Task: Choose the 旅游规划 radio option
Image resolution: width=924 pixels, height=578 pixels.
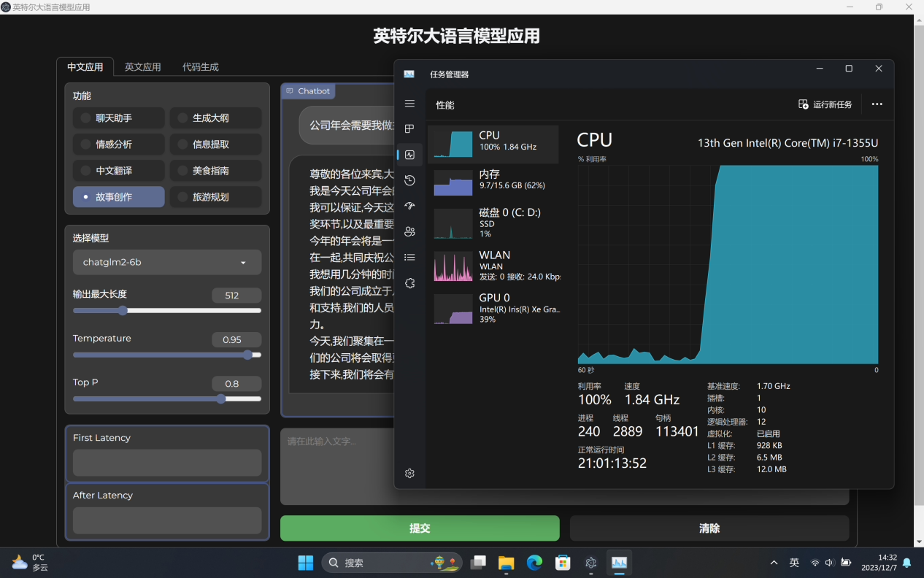Action: (215, 197)
